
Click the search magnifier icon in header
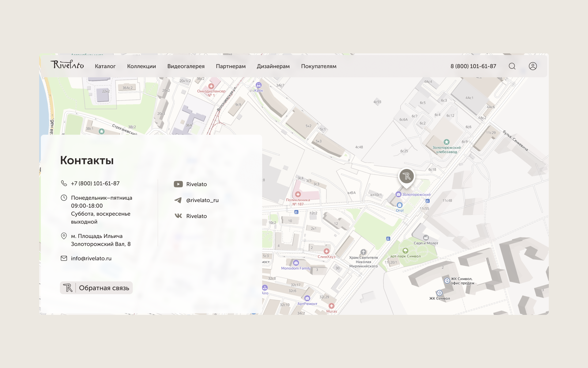[512, 66]
